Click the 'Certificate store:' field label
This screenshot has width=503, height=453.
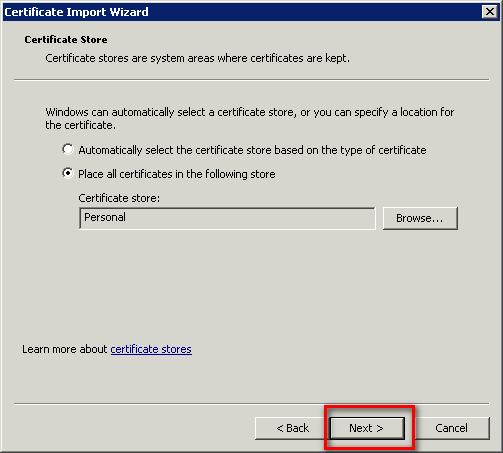pyautogui.click(x=119, y=198)
